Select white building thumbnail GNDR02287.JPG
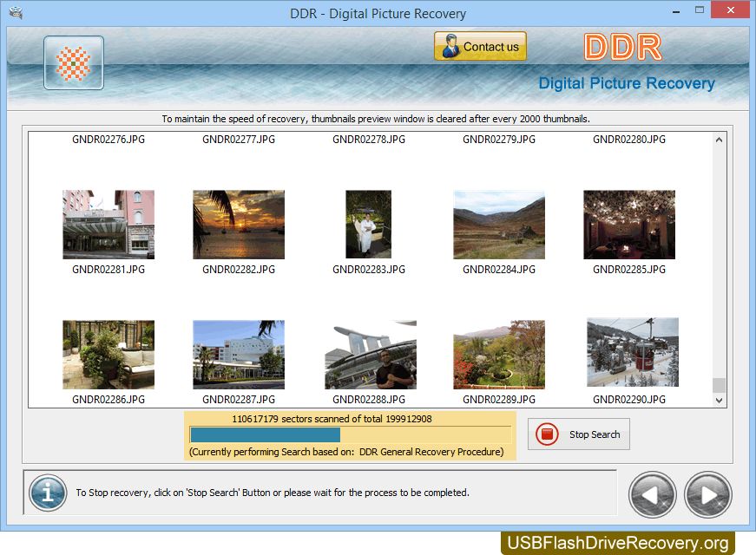Image resolution: width=756 pixels, height=555 pixels. (x=239, y=355)
